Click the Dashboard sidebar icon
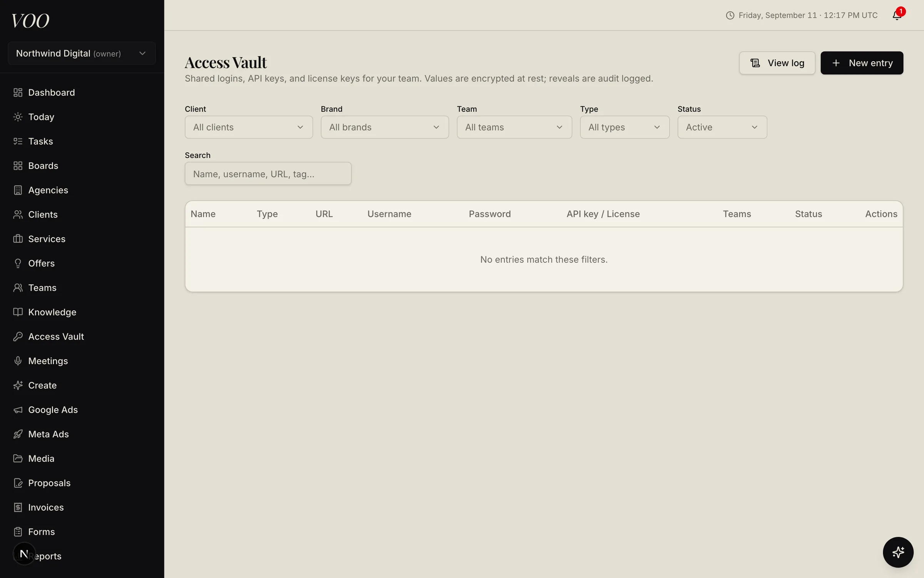The image size is (924, 578). [18, 92]
